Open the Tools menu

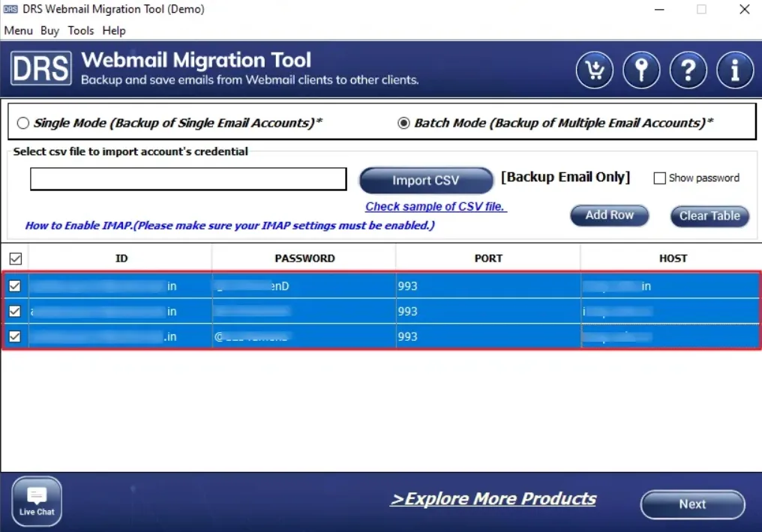coord(80,31)
